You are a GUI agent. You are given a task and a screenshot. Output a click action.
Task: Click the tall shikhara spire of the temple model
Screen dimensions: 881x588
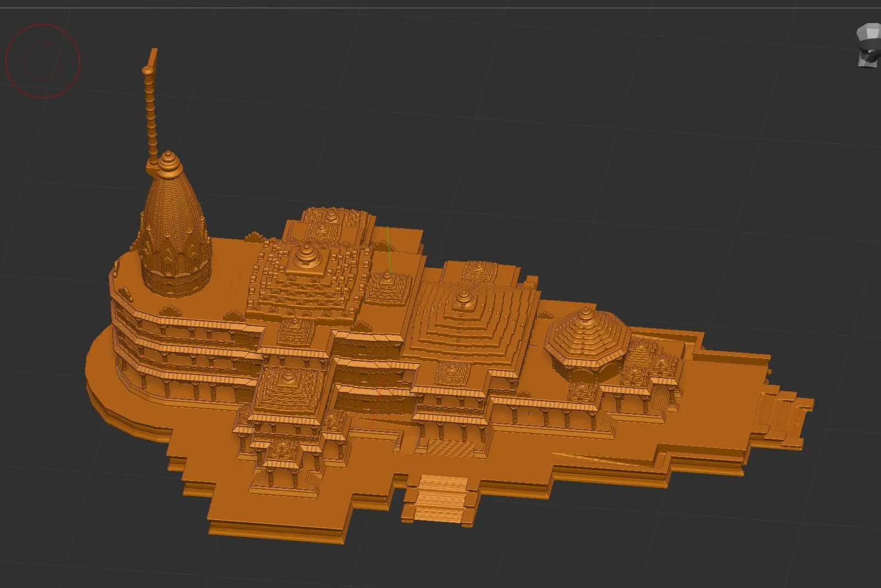click(173, 225)
